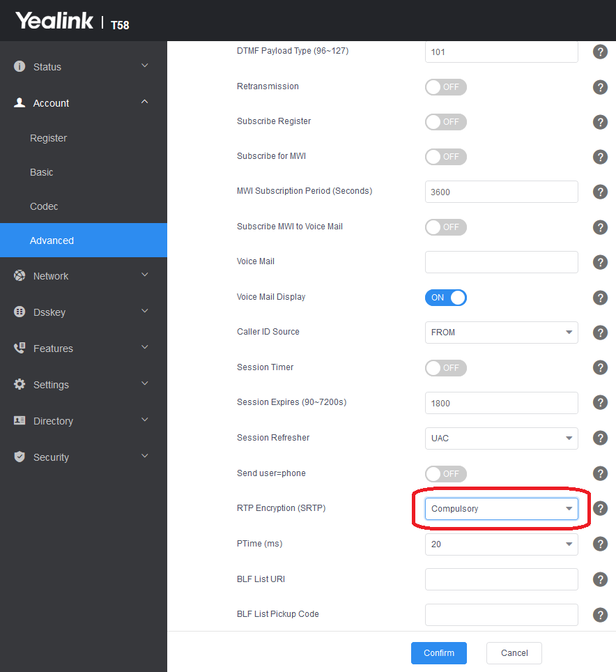The width and height of the screenshot is (616, 672).
Task: Open help icon next to Voice Mail Display
Action: coord(600,298)
